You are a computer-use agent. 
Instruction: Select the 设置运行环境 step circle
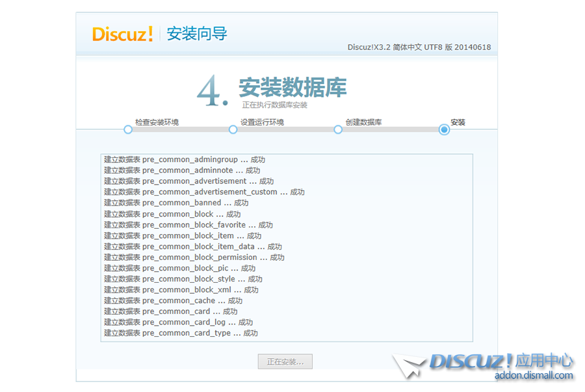tap(232, 129)
